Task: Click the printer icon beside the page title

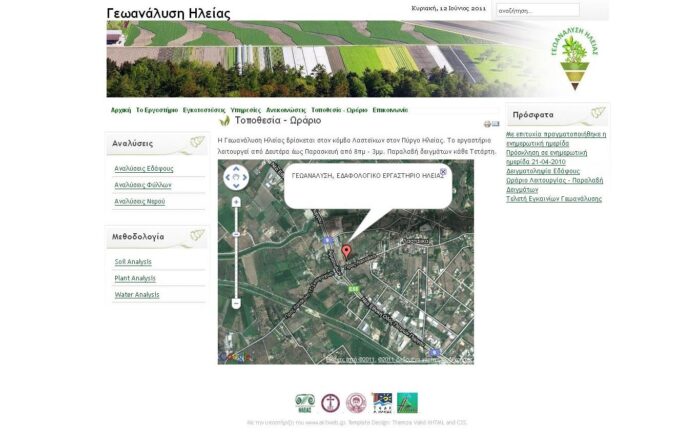Action: click(487, 124)
